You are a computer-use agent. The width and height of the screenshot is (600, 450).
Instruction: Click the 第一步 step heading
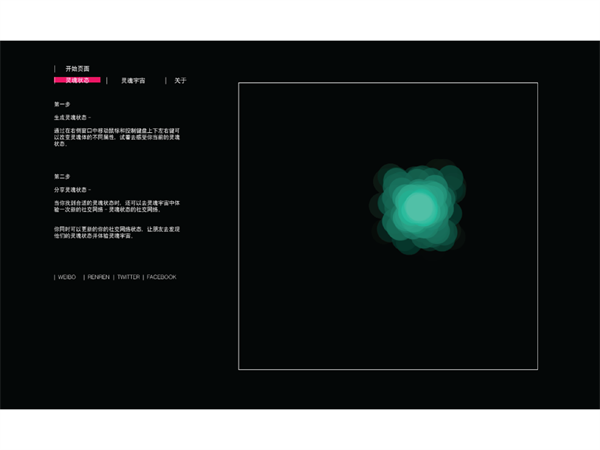[63, 103]
